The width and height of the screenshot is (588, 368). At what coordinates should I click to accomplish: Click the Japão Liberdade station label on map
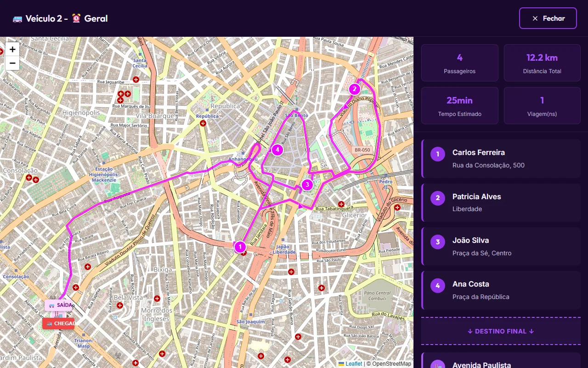point(284,249)
